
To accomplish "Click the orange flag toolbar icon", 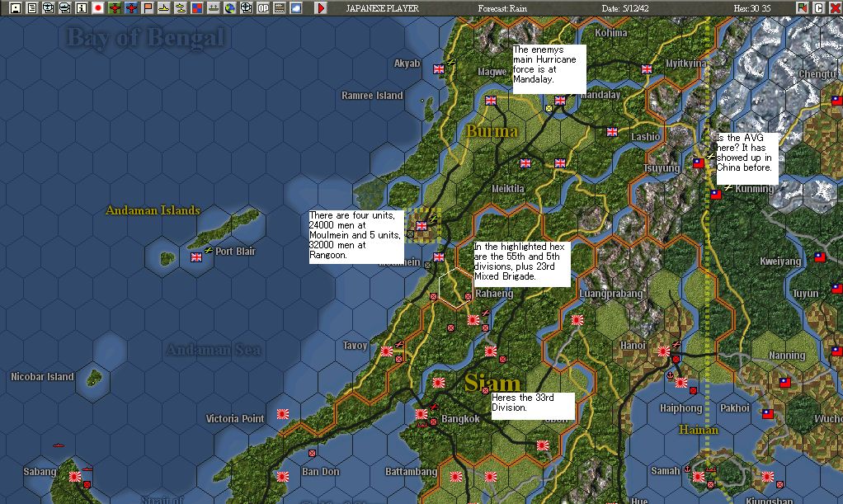I will [x=148, y=8].
